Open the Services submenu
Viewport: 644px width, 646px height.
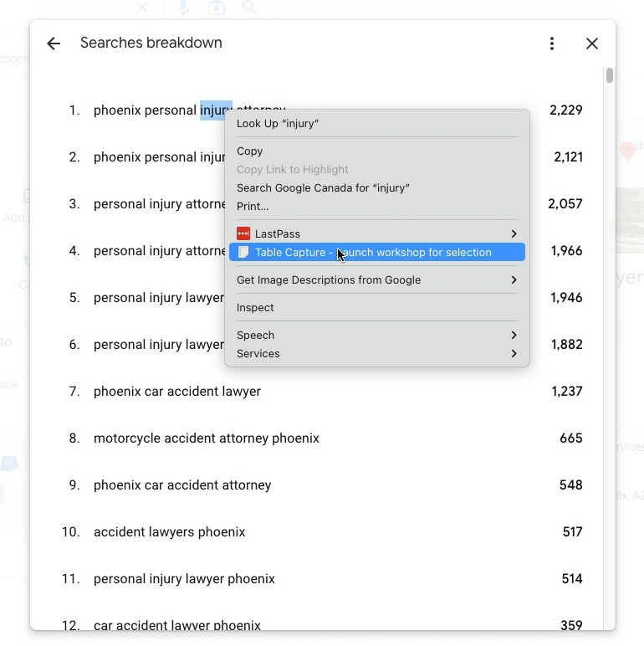tap(514, 354)
